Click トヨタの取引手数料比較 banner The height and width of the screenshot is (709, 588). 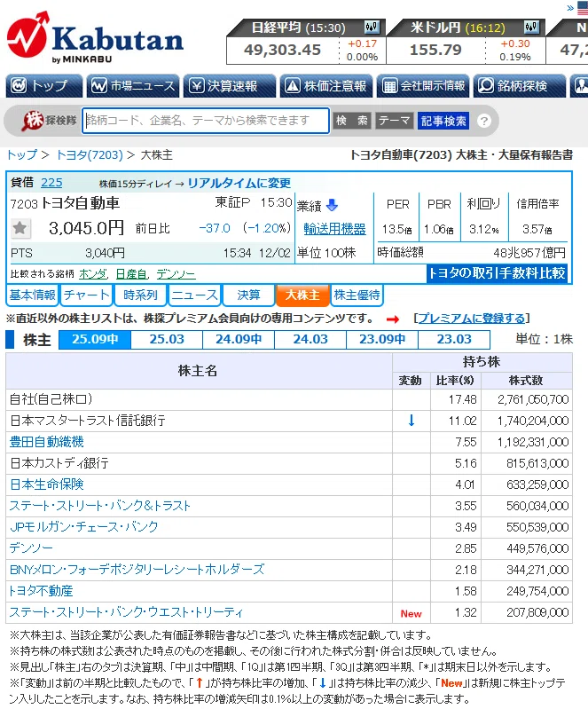pyautogui.click(x=497, y=273)
